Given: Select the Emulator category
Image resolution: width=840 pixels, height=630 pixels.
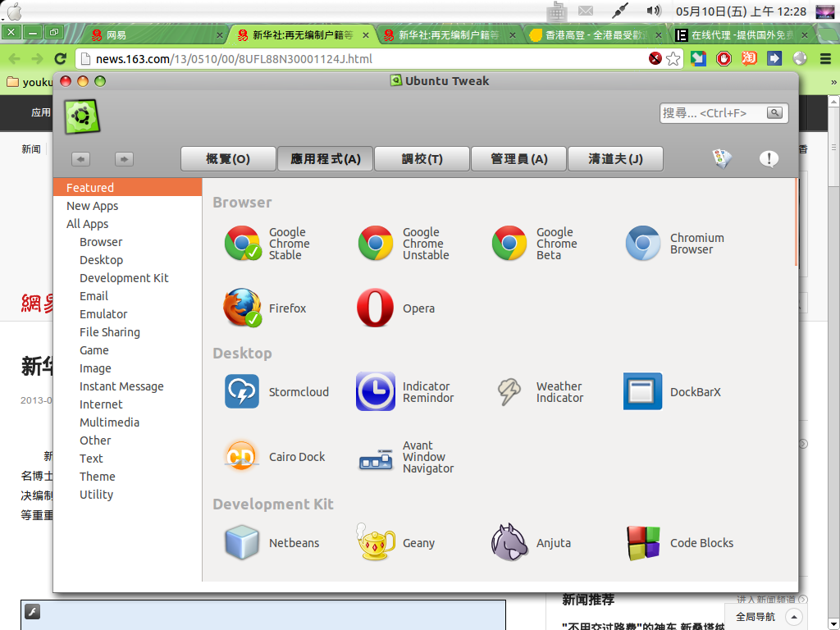Looking at the screenshot, I should pyautogui.click(x=127, y=314).
